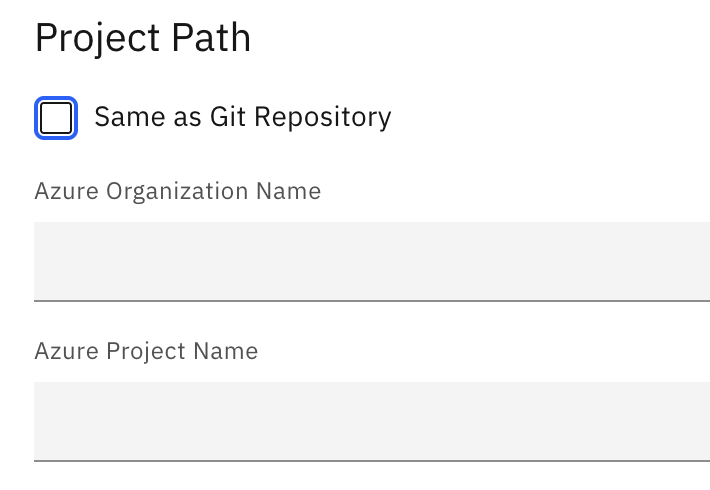Toggle the blue-outlined focused checkbox
710x490 pixels.
click(x=56, y=118)
